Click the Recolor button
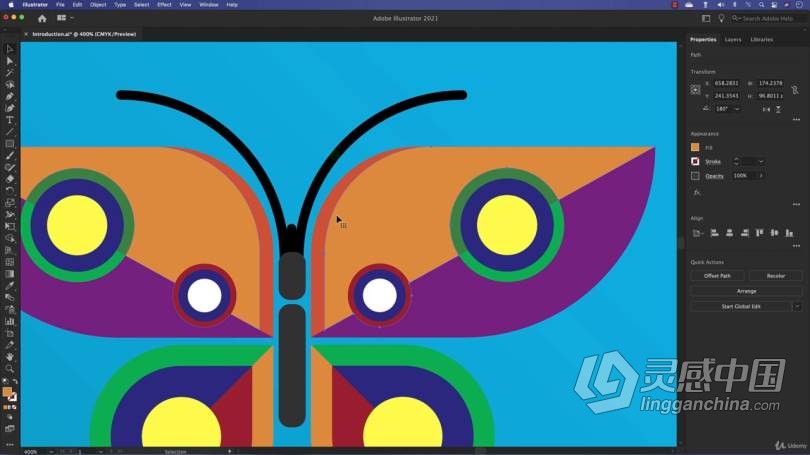 [775, 276]
